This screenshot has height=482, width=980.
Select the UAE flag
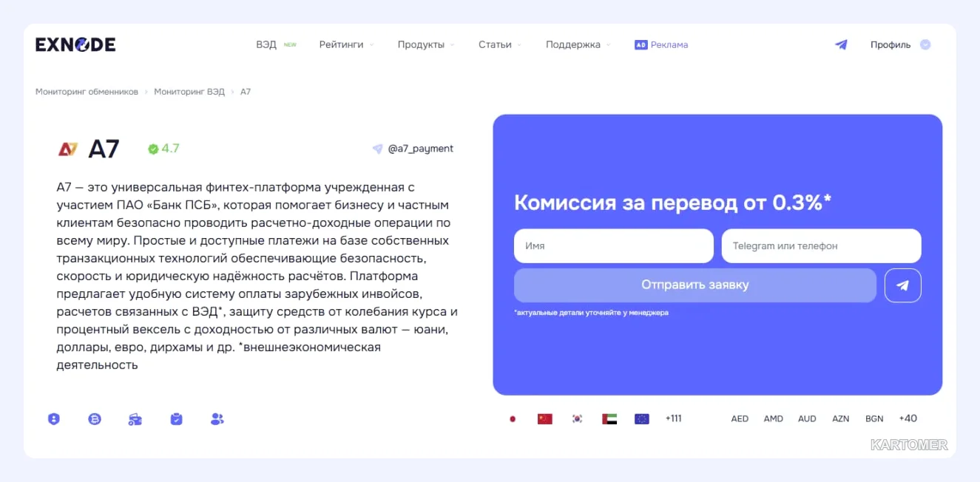609,418
